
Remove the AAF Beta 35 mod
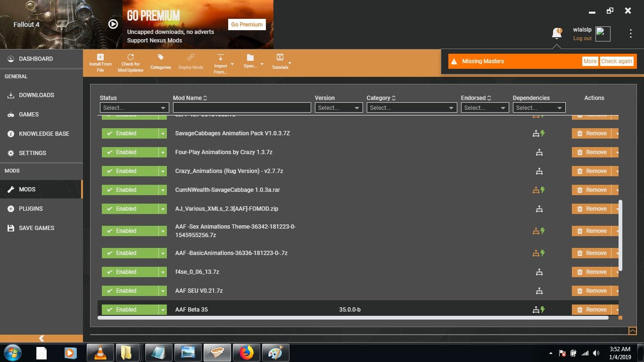point(592,310)
